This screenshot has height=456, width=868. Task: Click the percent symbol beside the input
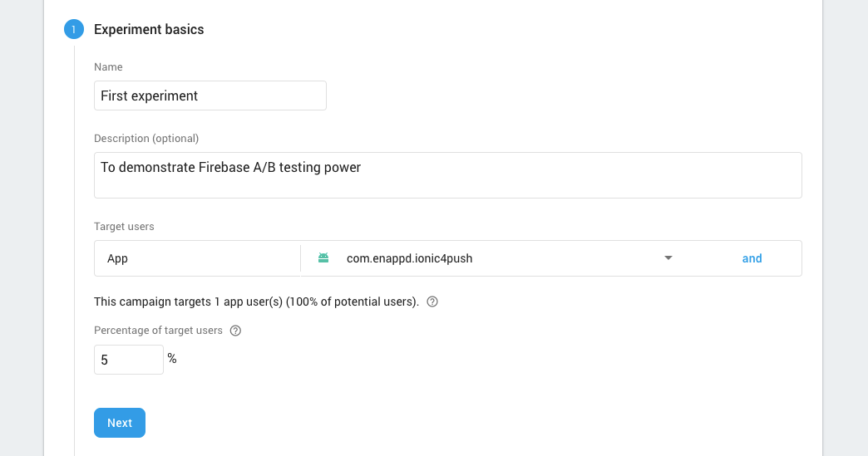pos(172,360)
